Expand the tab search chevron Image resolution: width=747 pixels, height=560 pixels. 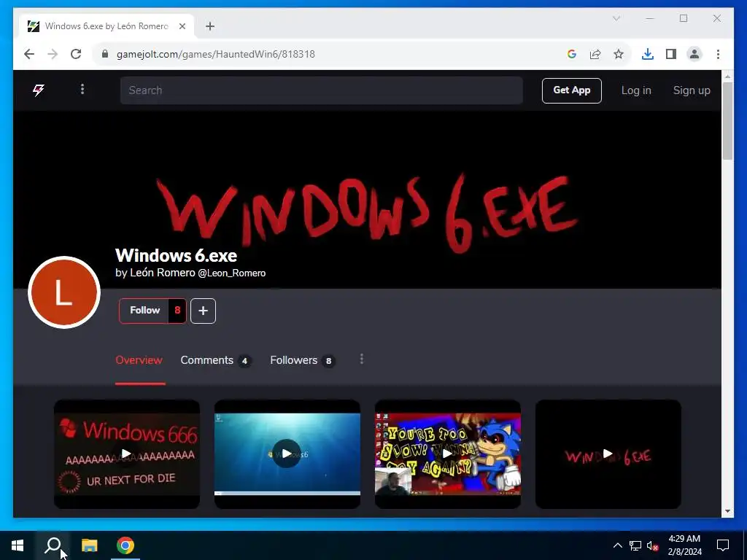click(616, 18)
